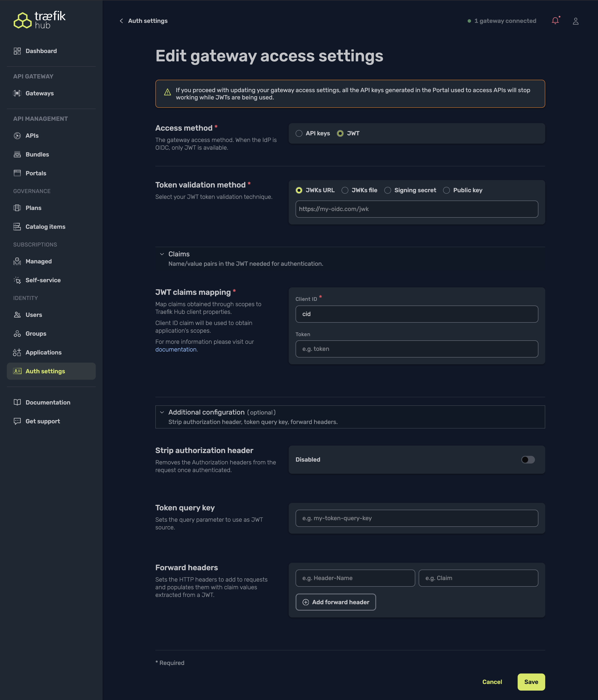Open the Users menu item

(34, 315)
